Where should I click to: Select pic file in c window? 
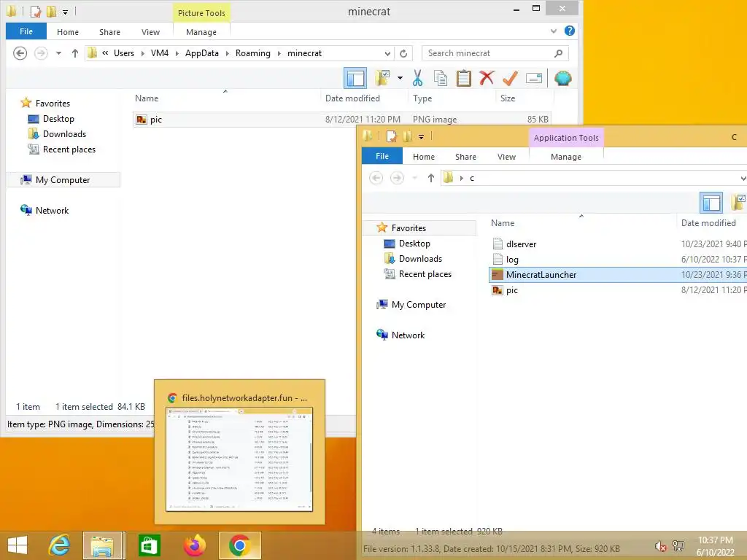(x=511, y=290)
